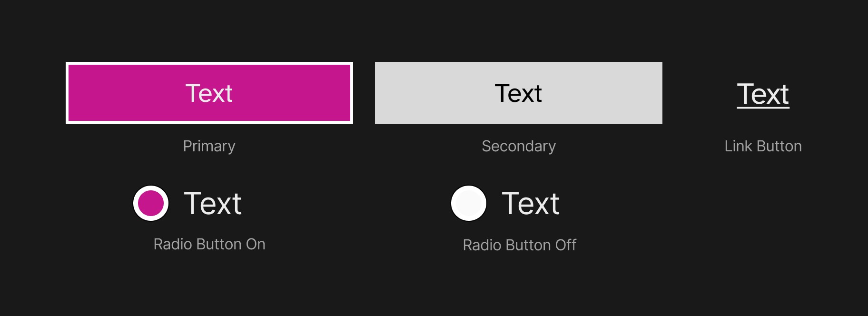Image resolution: width=868 pixels, height=316 pixels.
Task: Select the filled magenta radio button
Action: [151, 203]
